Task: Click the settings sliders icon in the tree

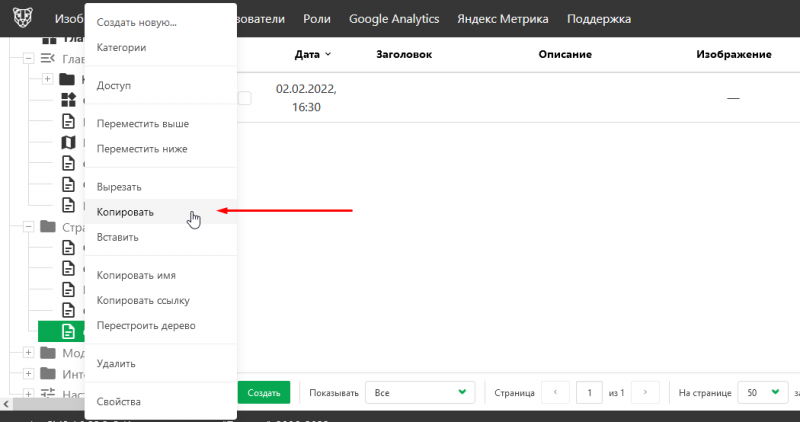Action: pos(47,394)
